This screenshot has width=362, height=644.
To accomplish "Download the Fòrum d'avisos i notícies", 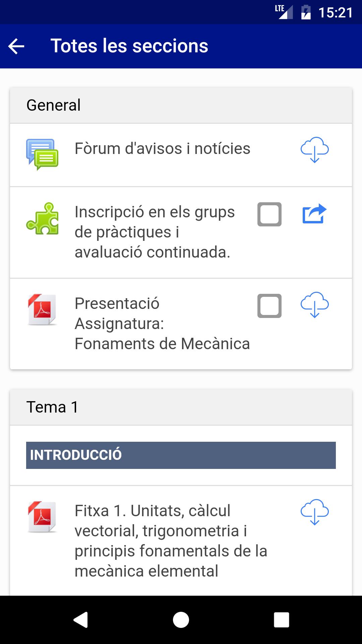I will coord(314,150).
